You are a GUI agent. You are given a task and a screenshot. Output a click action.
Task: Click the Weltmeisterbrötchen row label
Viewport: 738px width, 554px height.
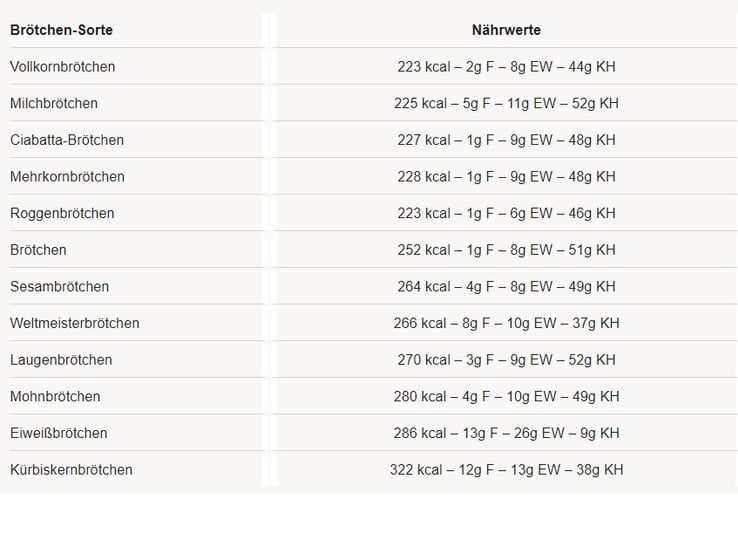coord(75,323)
